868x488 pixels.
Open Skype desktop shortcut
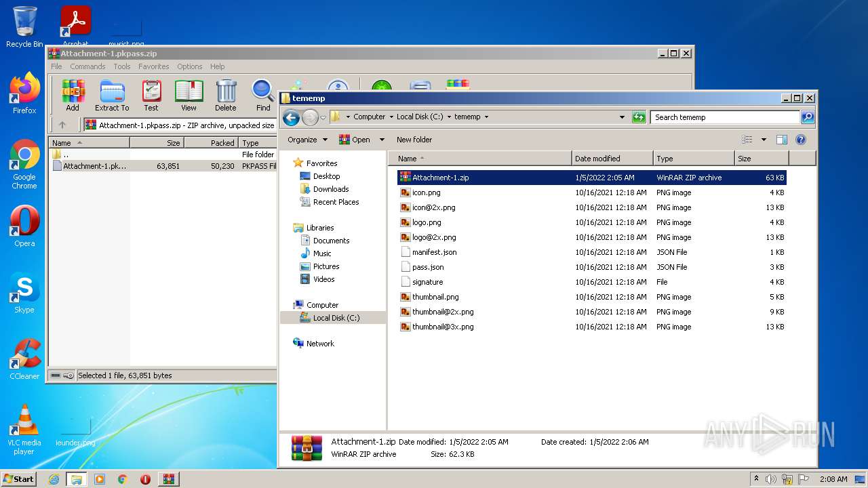[x=24, y=293]
